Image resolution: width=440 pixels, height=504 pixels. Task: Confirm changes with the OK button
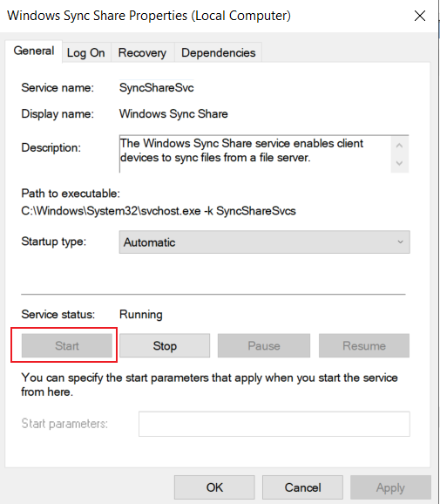[214, 487]
